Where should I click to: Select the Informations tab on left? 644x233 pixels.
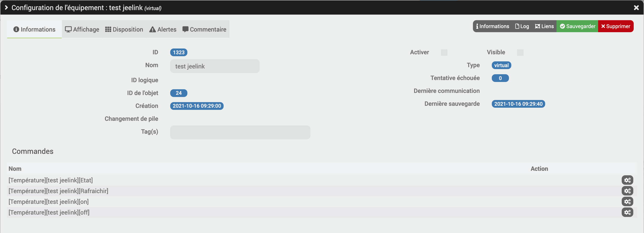[34, 29]
